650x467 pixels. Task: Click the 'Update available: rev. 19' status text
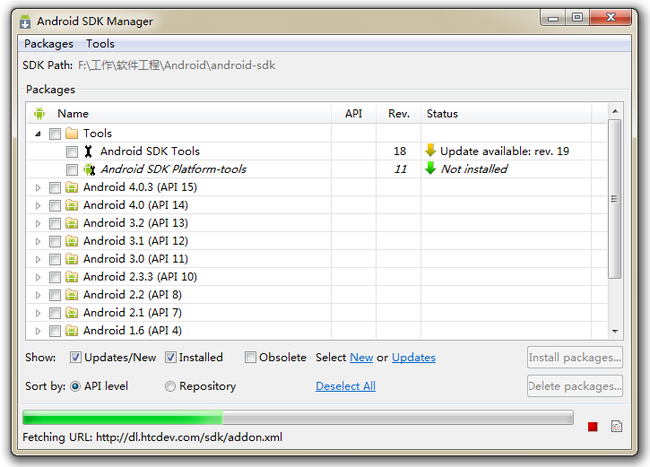tap(504, 151)
